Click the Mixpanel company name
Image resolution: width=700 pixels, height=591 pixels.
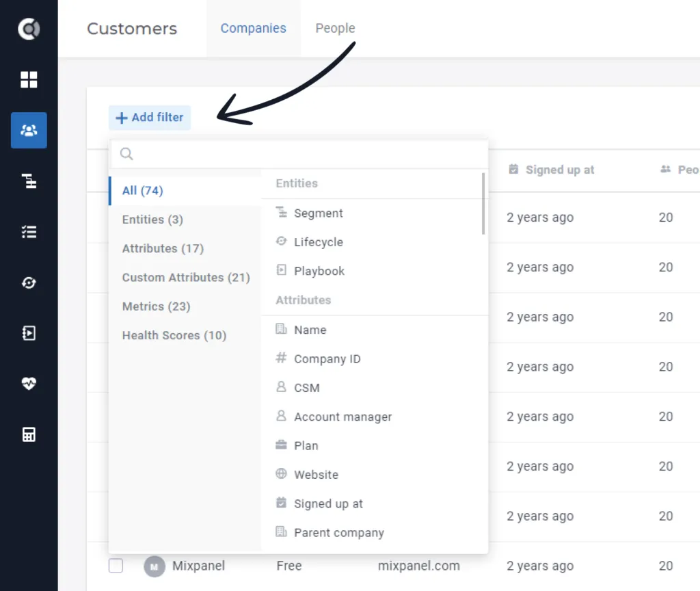(x=199, y=566)
